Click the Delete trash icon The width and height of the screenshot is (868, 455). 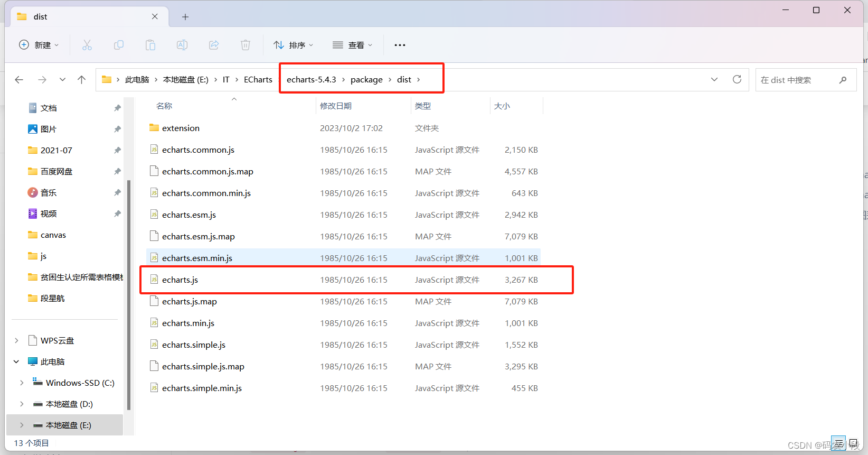click(x=246, y=45)
